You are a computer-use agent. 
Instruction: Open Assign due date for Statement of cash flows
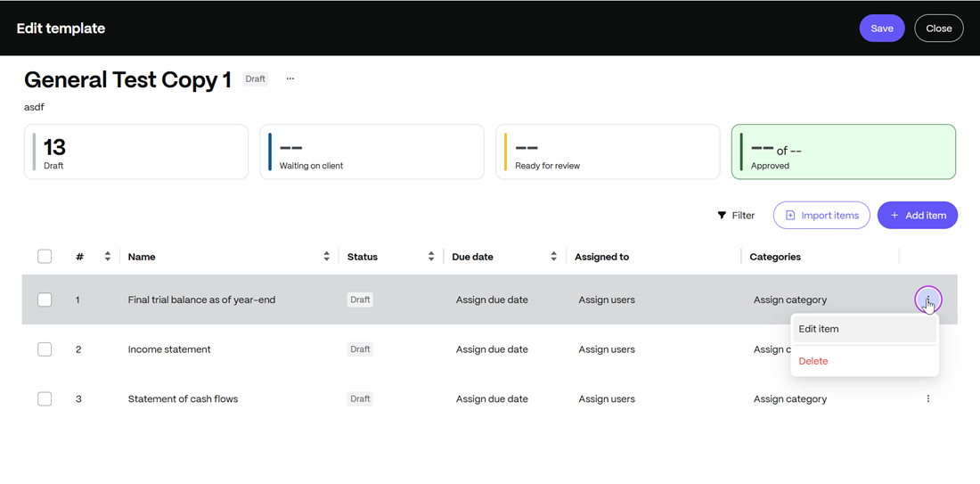[x=492, y=399]
